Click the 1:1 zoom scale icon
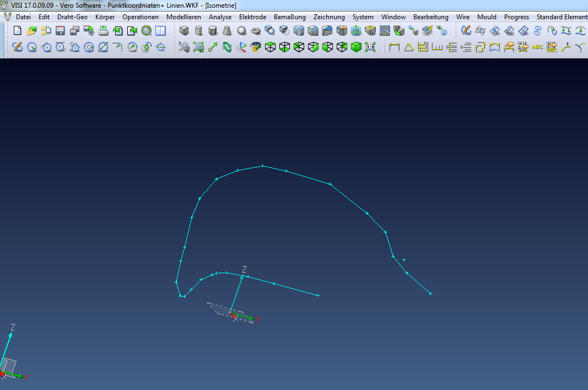588x390 pixels. [370, 47]
